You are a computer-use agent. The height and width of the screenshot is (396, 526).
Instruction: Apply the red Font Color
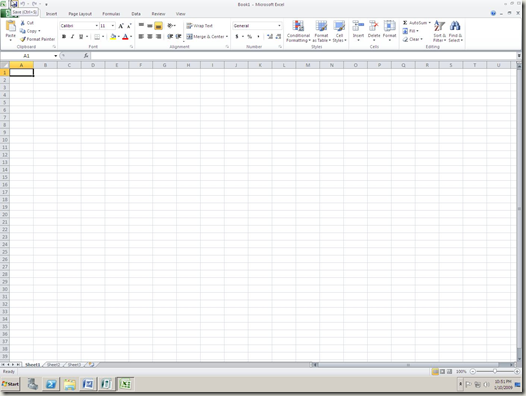point(125,37)
